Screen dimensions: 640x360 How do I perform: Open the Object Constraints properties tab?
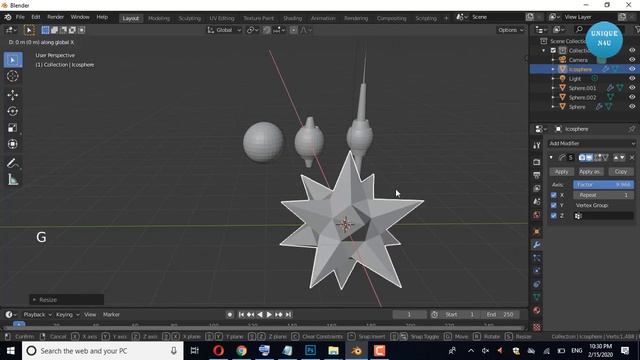pyautogui.click(x=537, y=284)
